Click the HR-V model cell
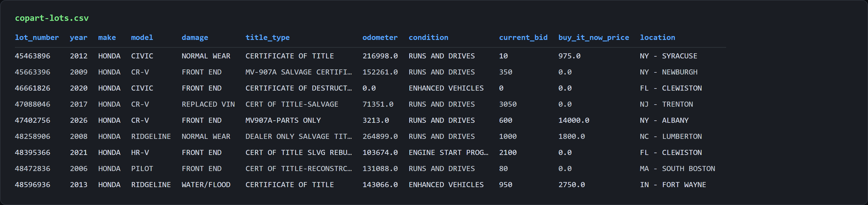The width and height of the screenshot is (868, 205). [140, 153]
